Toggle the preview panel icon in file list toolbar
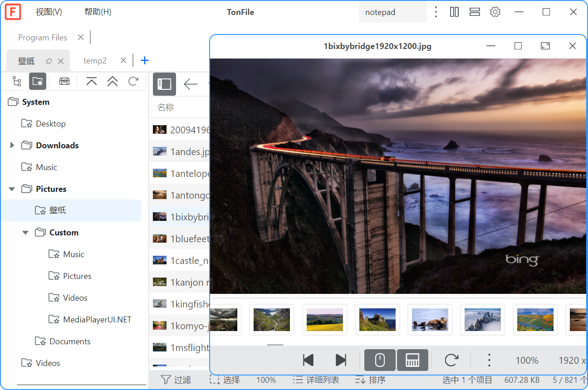The width and height of the screenshot is (588, 390). pyautogui.click(x=164, y=84)
